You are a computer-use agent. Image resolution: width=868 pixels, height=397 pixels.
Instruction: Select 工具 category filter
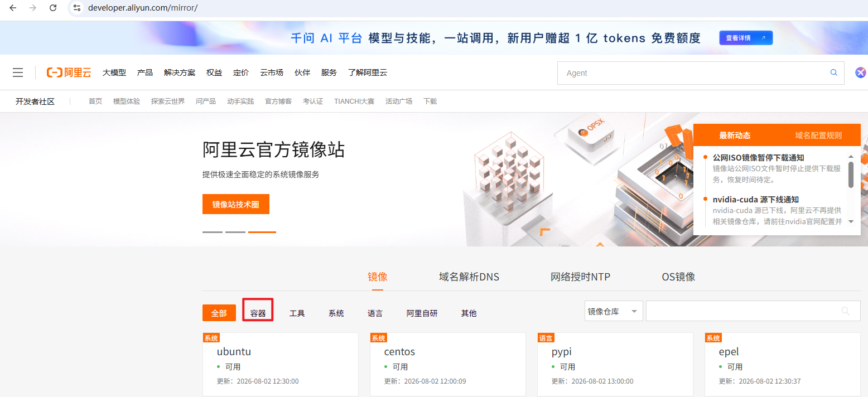pyautogui.click(x=297, y=313)
